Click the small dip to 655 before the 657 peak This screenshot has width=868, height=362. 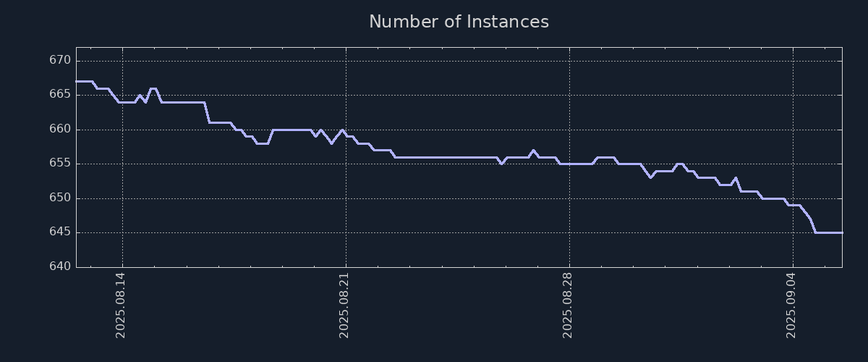[501, 164]
